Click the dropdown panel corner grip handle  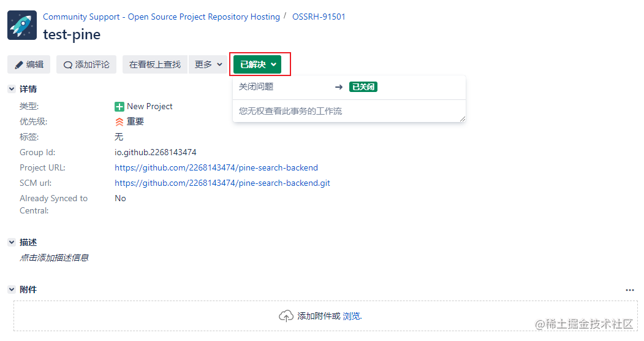click(463, 119)
